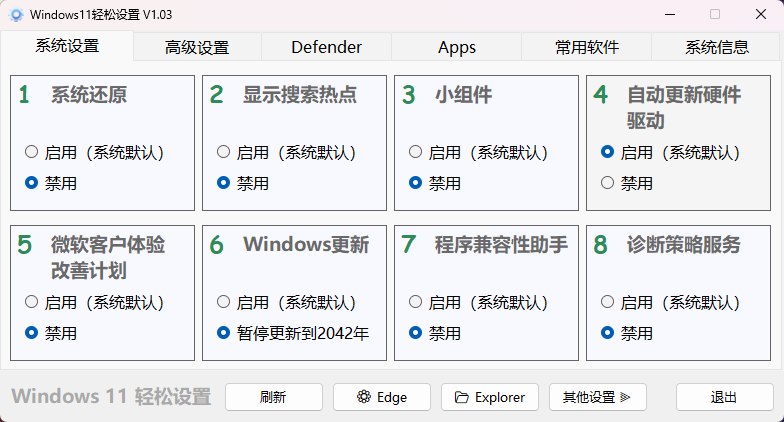Minimize the Windows11轻松设置 window
This screenshot has width=784, height=422.
tap(670, 14)
